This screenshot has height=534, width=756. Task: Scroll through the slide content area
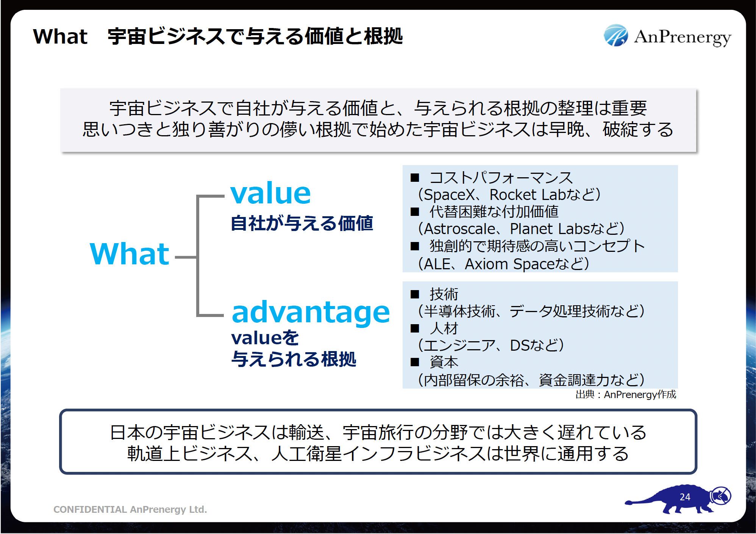(x=378, y=267)
